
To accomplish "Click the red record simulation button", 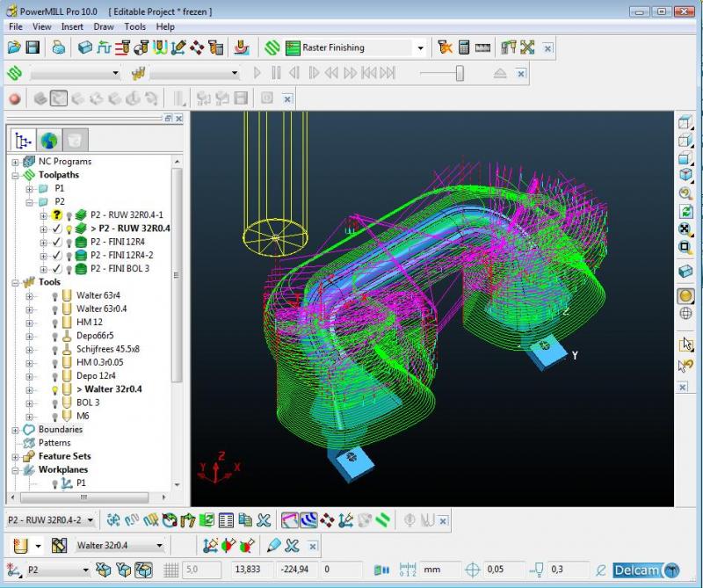I will click(15, 98).
